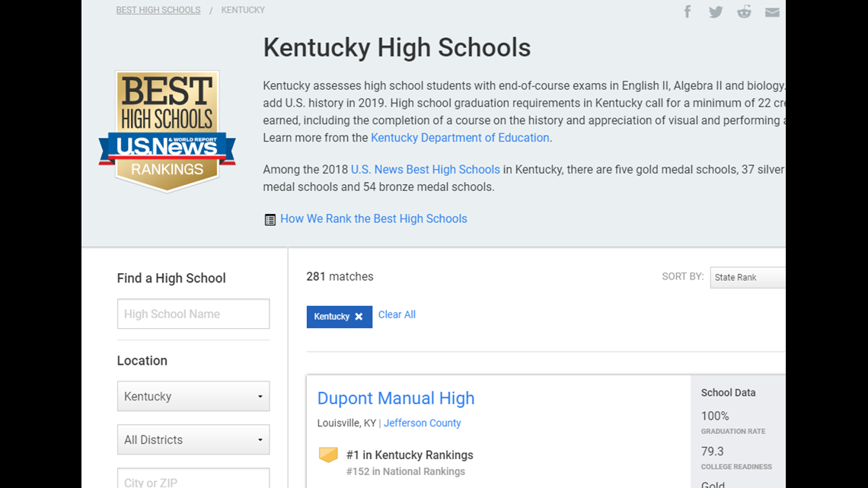
Task: Select the ribbon badge next to #1 ranking
Action: [x=328, y=455]
